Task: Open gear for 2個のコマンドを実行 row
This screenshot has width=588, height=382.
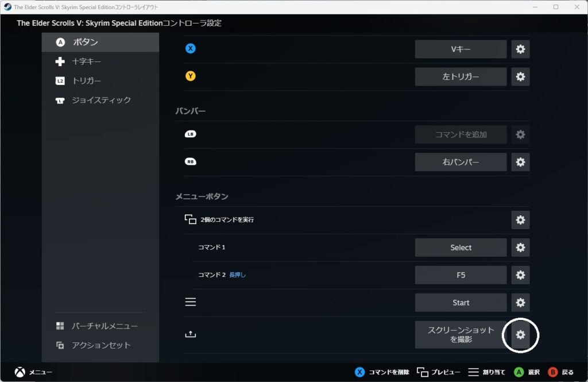Action: [x=520, y=220]
